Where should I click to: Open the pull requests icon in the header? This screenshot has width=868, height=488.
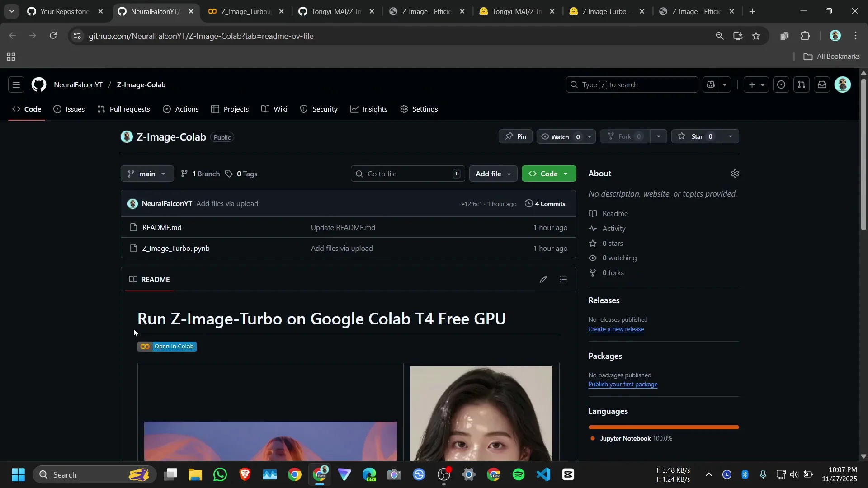(x=802, y=85)
